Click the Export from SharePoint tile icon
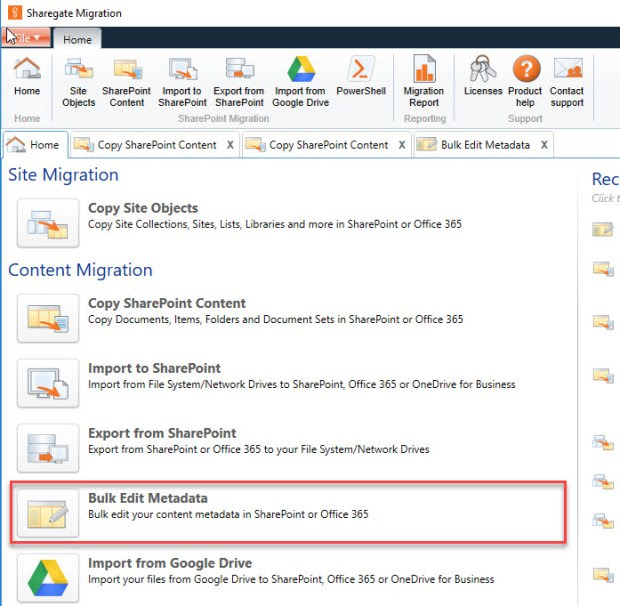The height and width of the screenshot is (606, 620). tap(48, 447)
